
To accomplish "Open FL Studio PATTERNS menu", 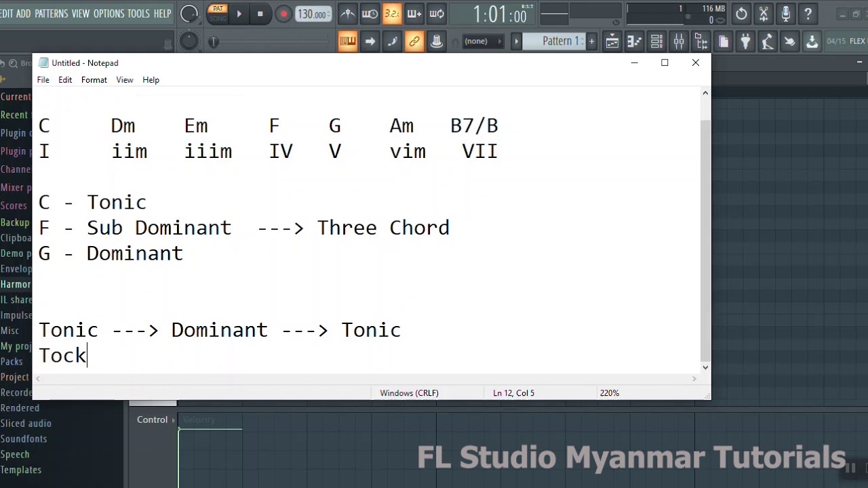I will point(51,14).
